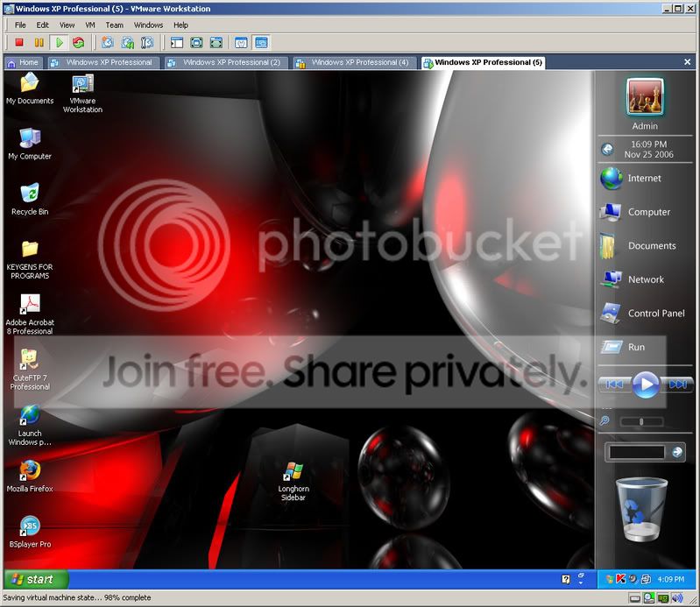Image resolution: width=700 pixels, height=607 pixels.
Task: Click the large sidebar recycle bin
Action: 640,509
